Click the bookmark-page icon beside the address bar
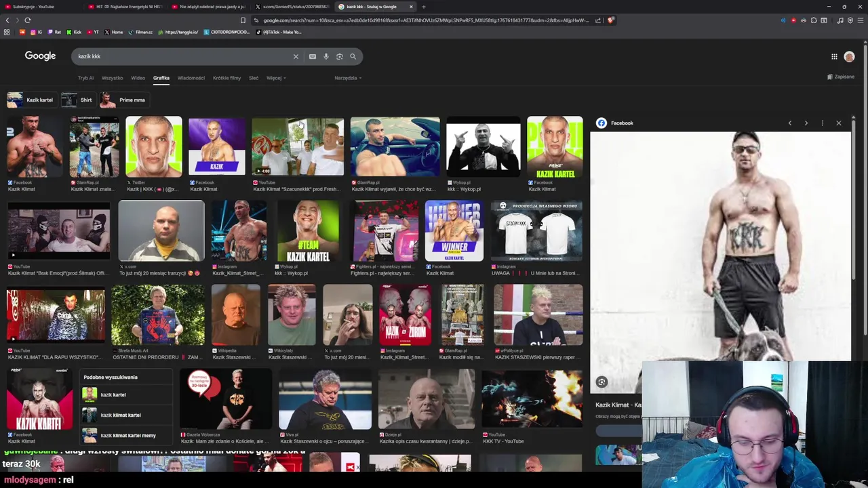The image size is (868, 488). [x=243, y=20]
